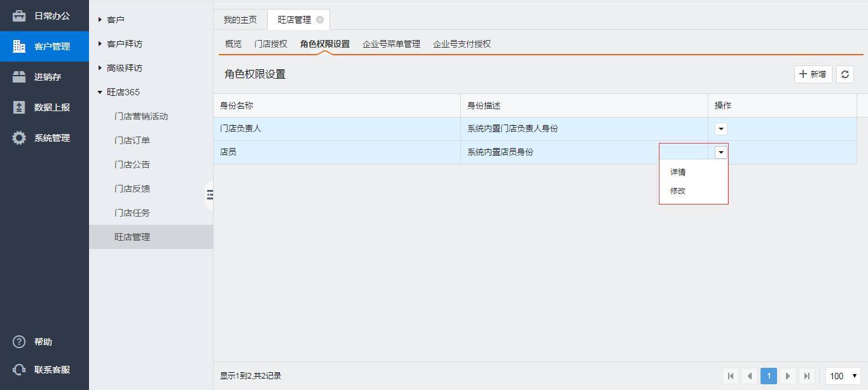868x390 pixels.
Task: Click the 新增 button
Action: point(813,74)
